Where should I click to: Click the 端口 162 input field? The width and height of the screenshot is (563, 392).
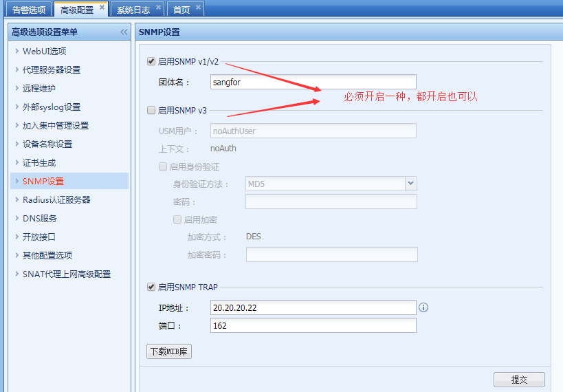pos(313,325)
